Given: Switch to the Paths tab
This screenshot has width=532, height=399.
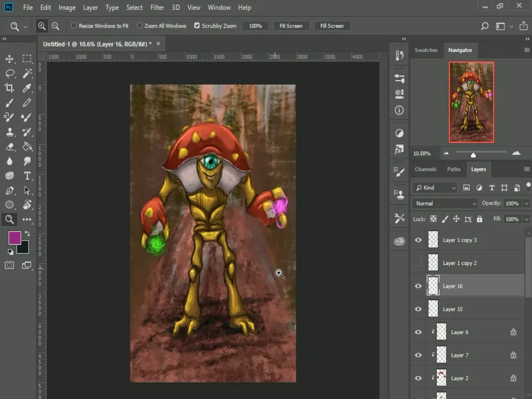Looking at the screenshot, I should [454, 169].
